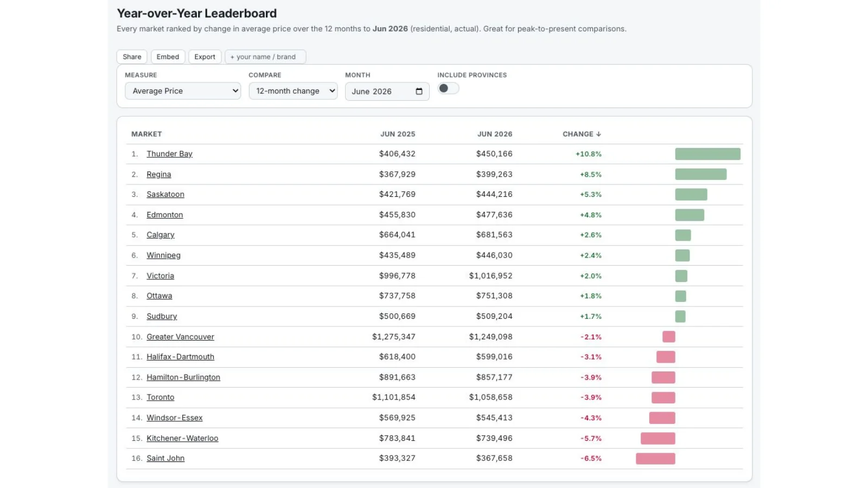The image size is (868, 488).
Task: Open the Sudbury market link
Action: 162,317
